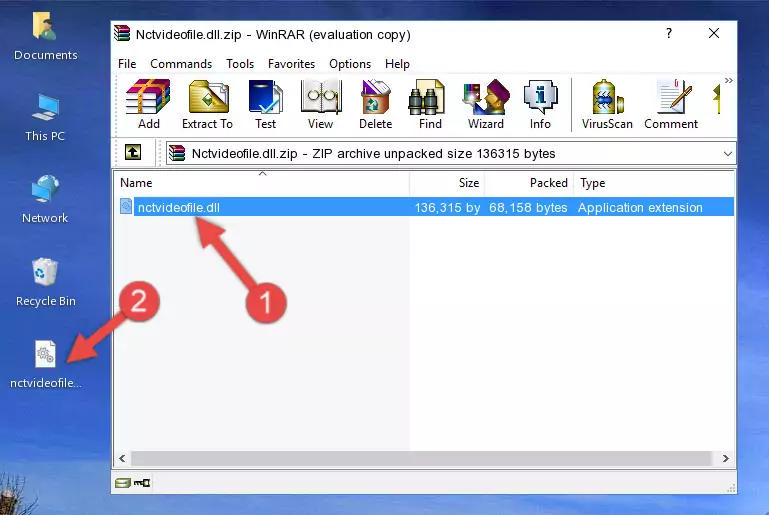Open the Options menu

[350, 64]
